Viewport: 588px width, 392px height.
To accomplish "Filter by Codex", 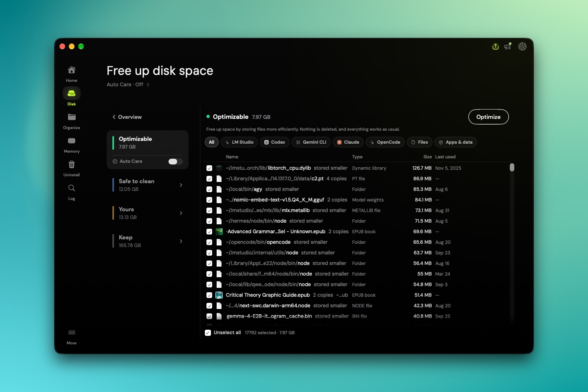I will [x=274, y=142].
